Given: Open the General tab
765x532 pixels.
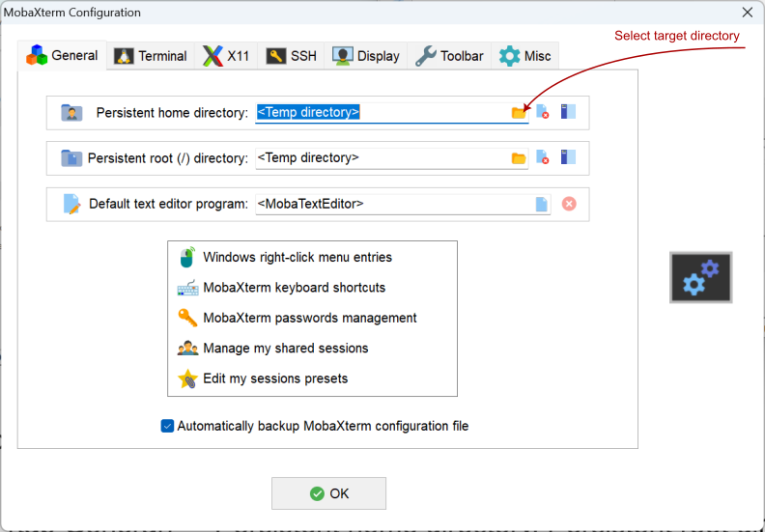Looking at the screenshot, I should 62,56.
